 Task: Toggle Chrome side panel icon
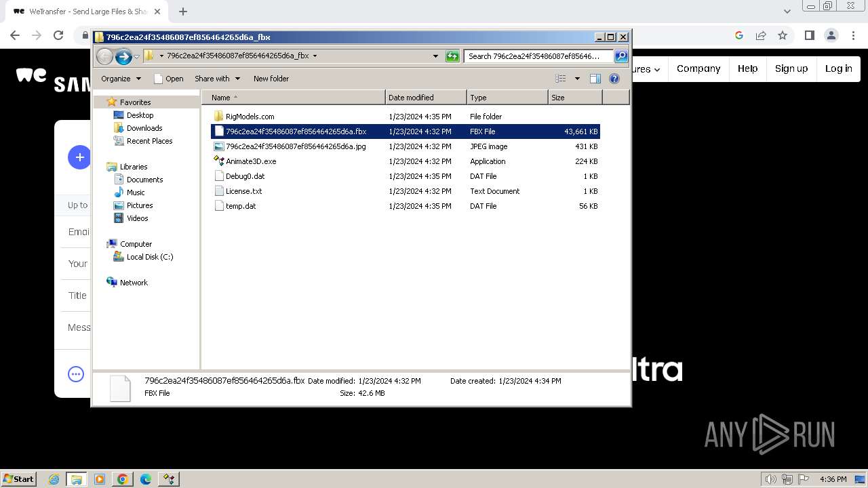[809, 36]
